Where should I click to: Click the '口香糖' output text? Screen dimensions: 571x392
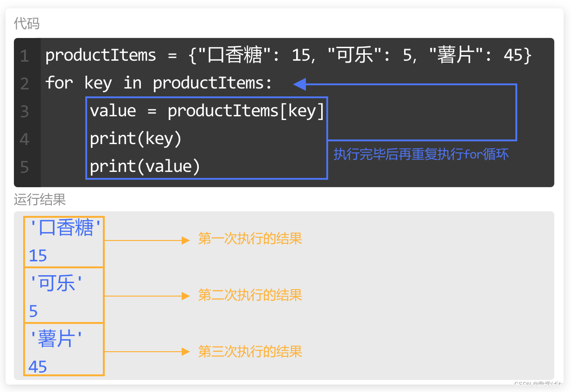(65, 228)
